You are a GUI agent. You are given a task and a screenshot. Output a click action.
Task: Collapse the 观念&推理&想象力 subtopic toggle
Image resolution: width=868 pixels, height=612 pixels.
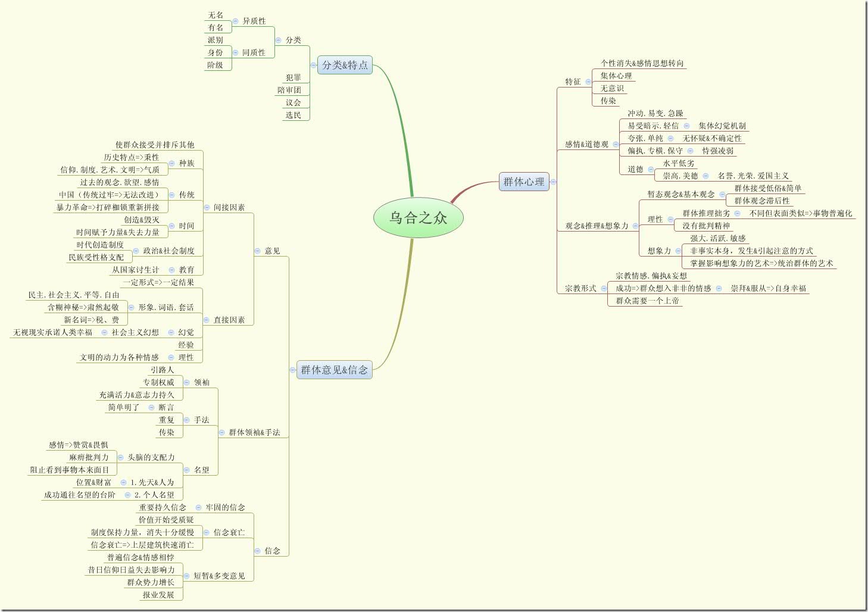[x=635, y=226]
